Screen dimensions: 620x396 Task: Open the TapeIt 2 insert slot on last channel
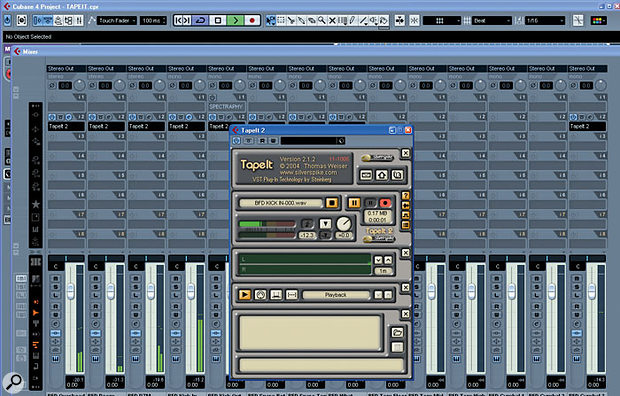click(587, 126)
